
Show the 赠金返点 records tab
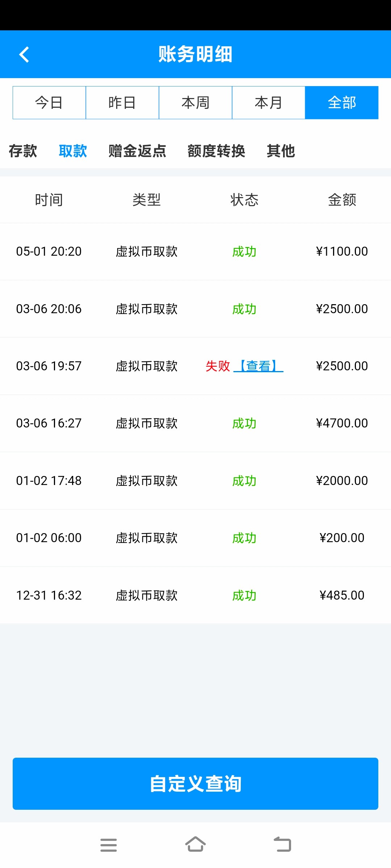pos(137,151)
